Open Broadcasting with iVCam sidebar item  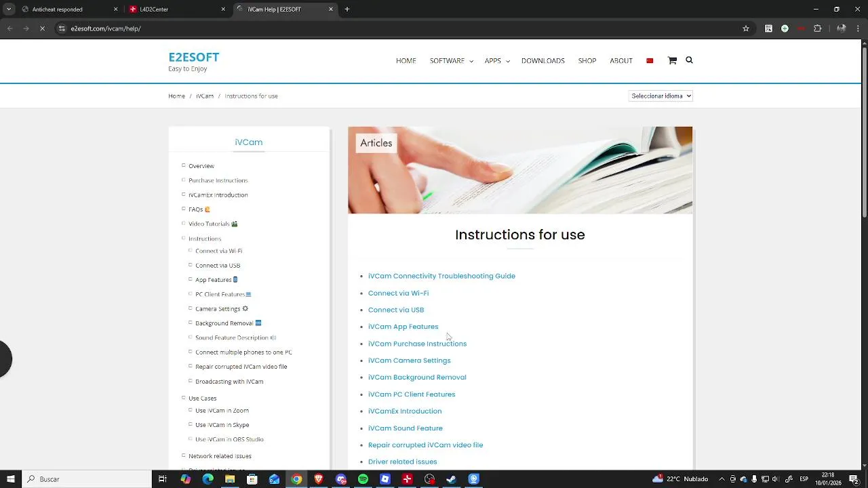229,382
